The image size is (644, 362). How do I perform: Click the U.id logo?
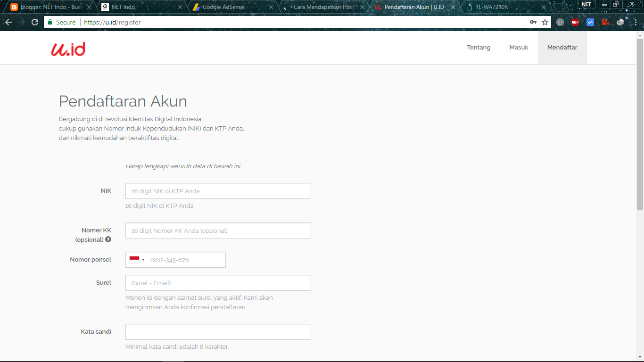(x=68, y=49)
